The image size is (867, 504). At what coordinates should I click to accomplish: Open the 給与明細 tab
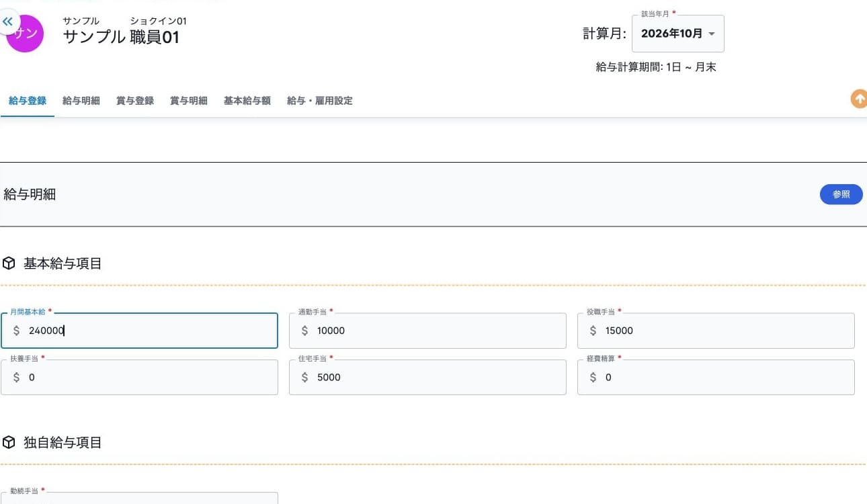click(81, 101)
